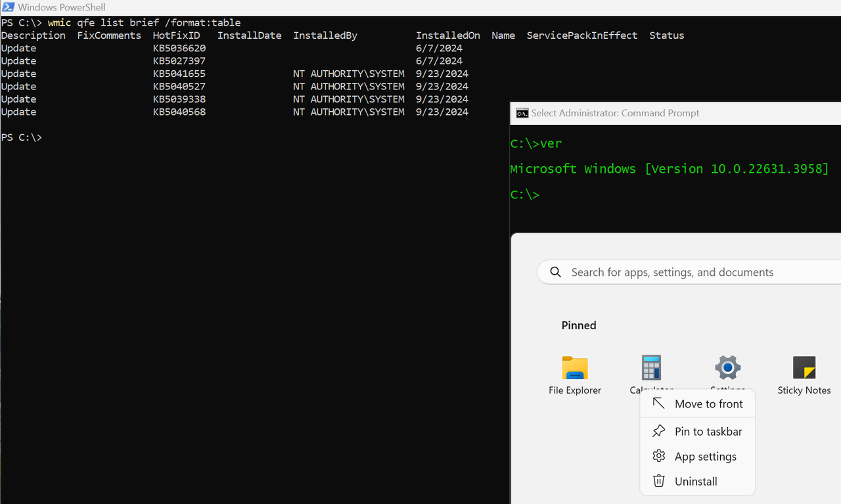841x504 pixels.
Task: Click the ServicePackInEffect column header
Action: [x=582, y=35]
